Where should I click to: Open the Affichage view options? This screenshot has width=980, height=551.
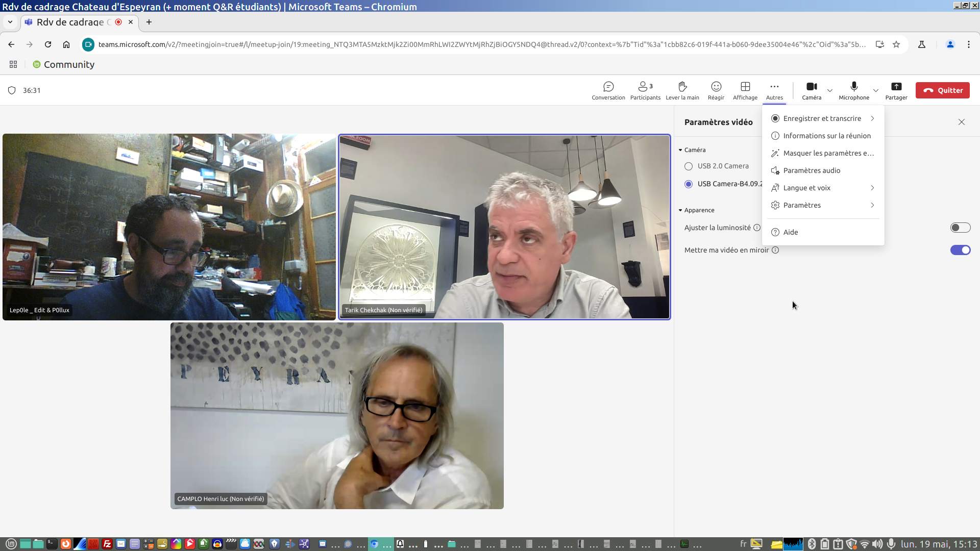(745, 90)
